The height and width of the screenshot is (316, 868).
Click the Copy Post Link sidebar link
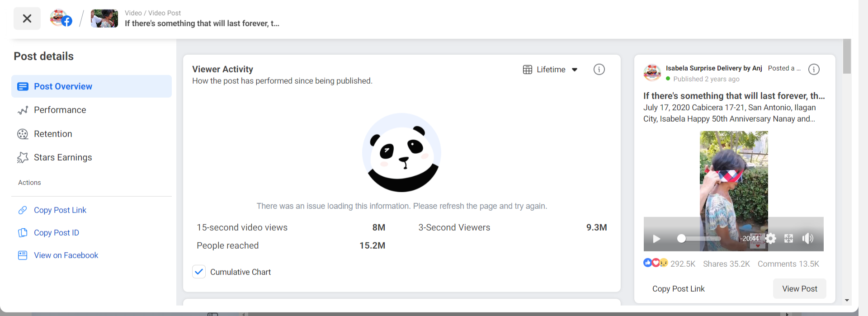coord(60,210)
